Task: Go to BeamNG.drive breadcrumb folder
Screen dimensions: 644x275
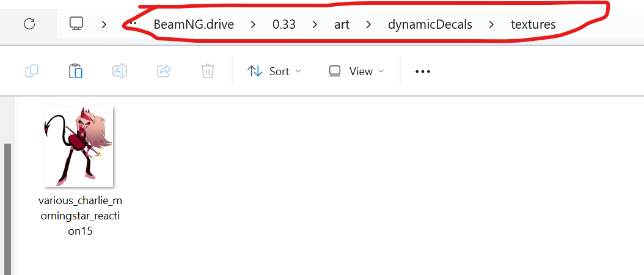Action: pos(194,24)
